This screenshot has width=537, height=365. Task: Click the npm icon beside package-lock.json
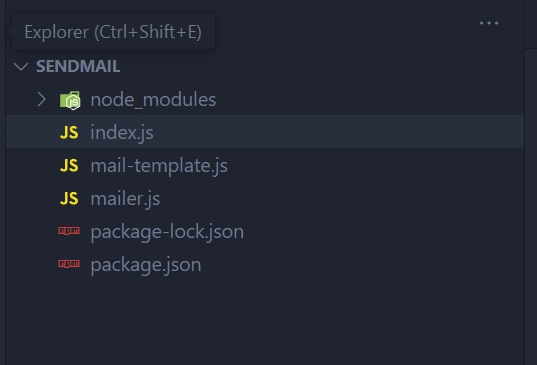(x=69, y=231)
